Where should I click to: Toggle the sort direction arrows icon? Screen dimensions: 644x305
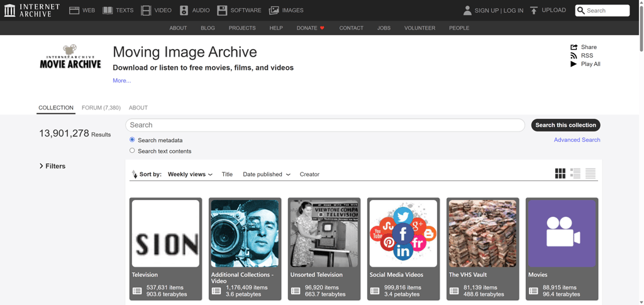[135, 174]
